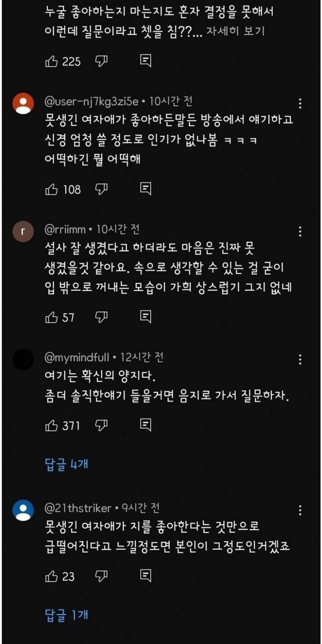Like the @rriimm comment
322x644 pixels.
pyautogui.click(x=52, y=317)
